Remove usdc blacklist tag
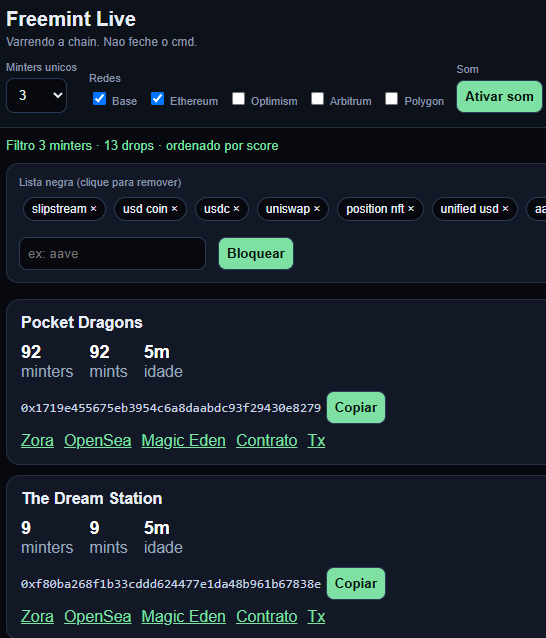Viewport: 546px width, 638px height. (x=222, y=209)
